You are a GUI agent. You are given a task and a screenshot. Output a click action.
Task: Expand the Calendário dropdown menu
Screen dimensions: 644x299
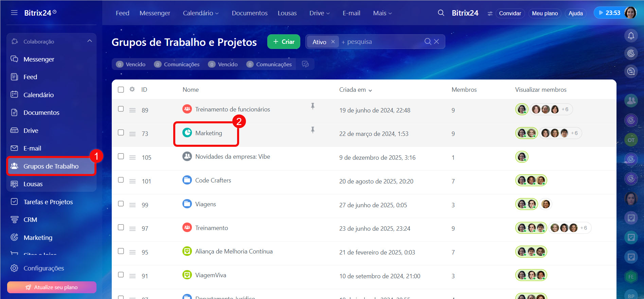tap(200, 13)
